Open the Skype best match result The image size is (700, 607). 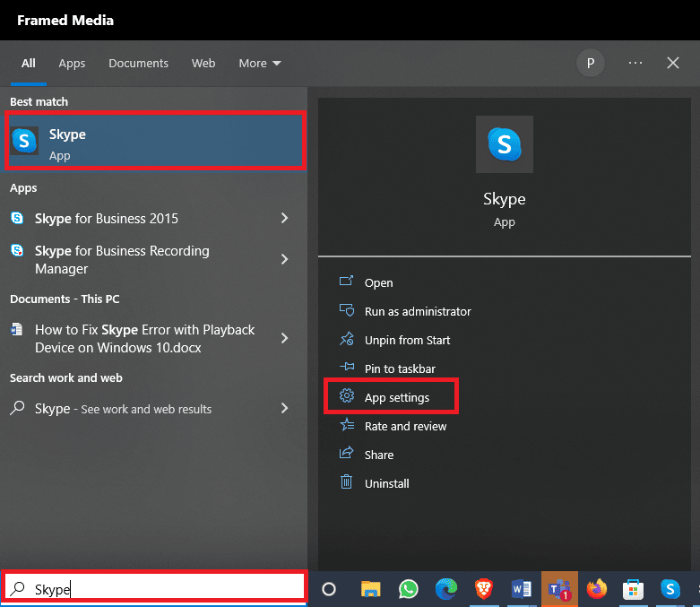click(x=155, y=141)
